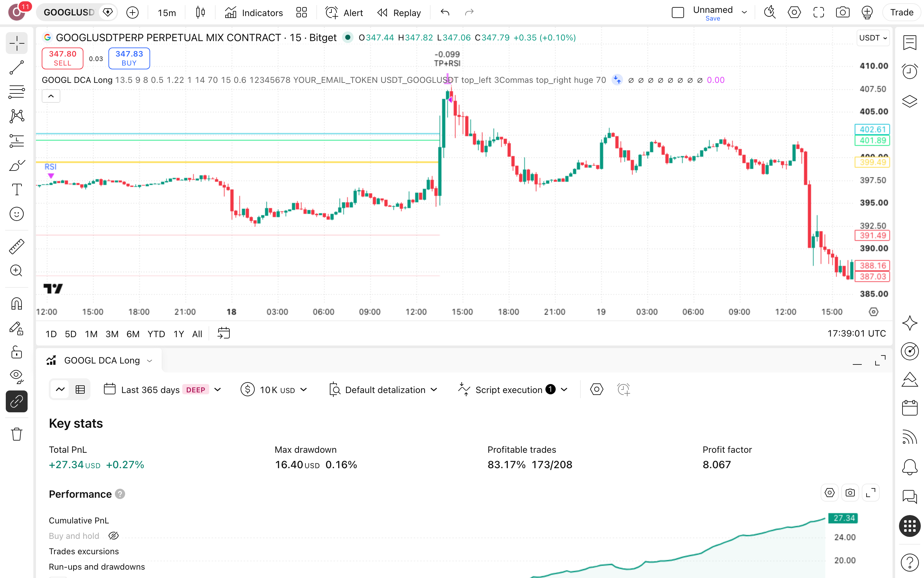
Task: Select the ruler measure tool
Action: click(x=16, y=247)
